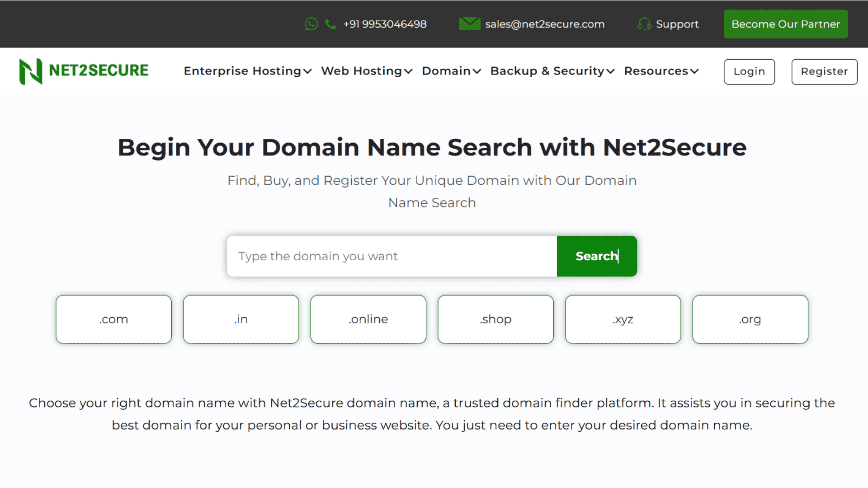The width and height of the screenshot is (868, 488).
Task: Open Backup & Security menu
Action: (x=552, y=71)
